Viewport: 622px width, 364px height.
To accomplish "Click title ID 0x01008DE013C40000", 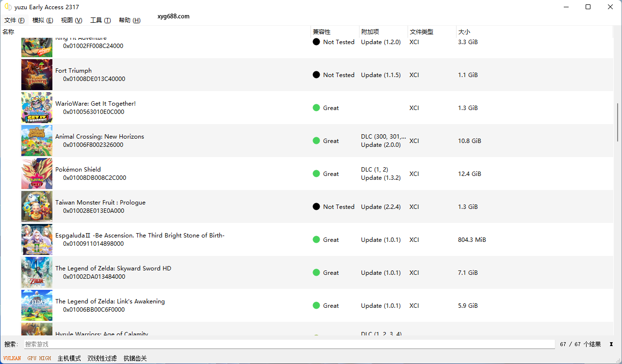I will (94, 79).
